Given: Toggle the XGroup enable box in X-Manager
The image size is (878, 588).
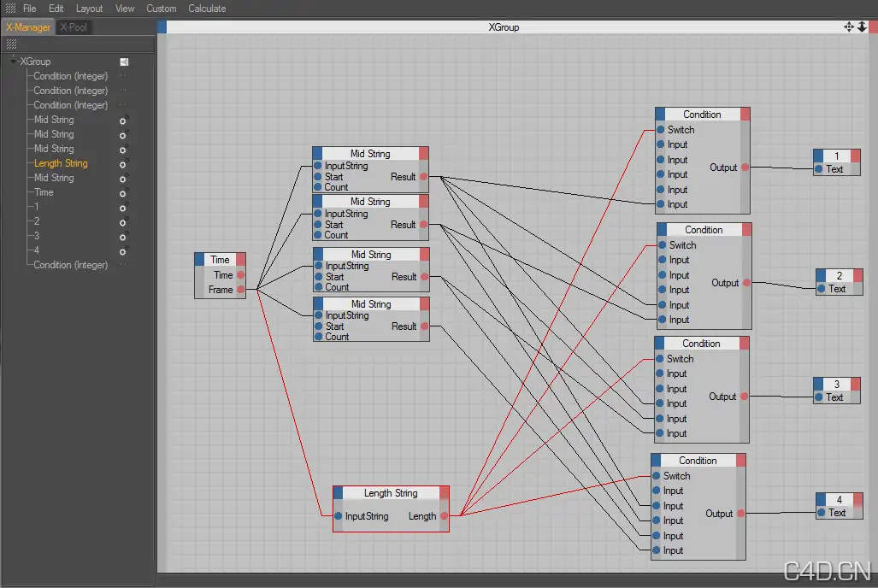Looking at the screenshot, I should coord(124,62).
